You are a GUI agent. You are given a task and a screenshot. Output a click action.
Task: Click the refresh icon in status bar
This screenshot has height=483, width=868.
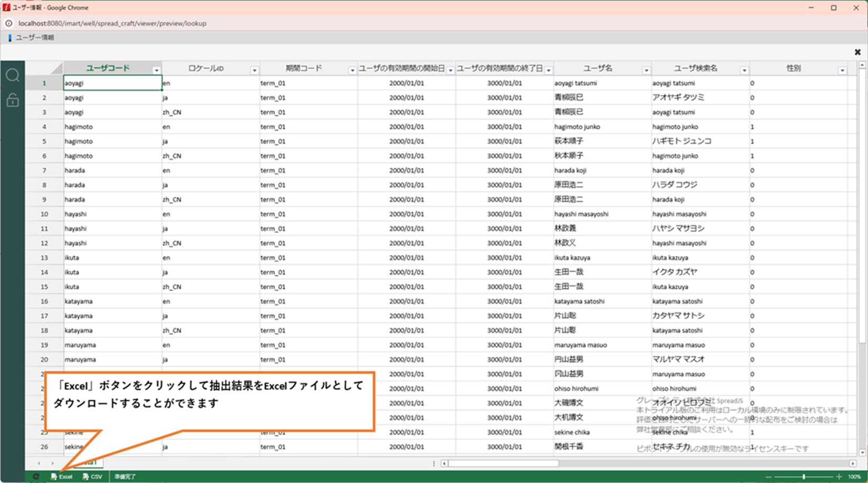coord(36,477)
